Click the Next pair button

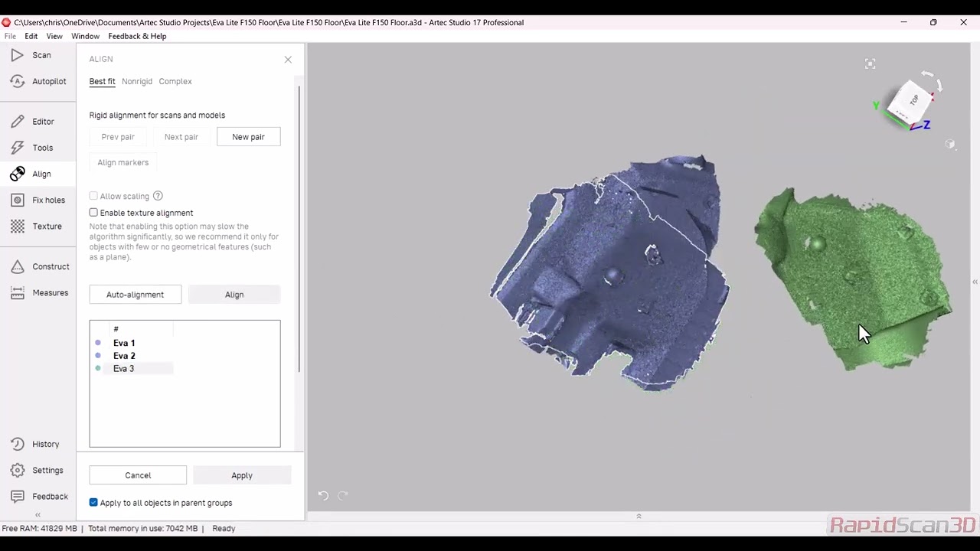tap(181, 137)
